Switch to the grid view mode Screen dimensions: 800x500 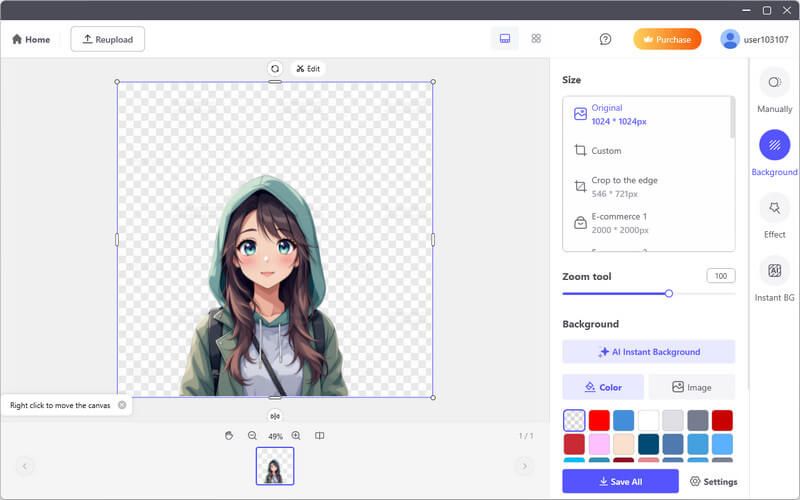pos(536,39)
